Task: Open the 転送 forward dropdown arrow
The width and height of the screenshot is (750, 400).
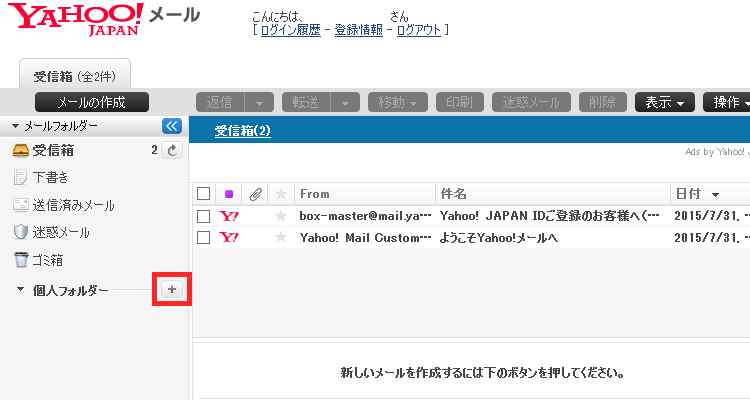Action: pos(345,102)
